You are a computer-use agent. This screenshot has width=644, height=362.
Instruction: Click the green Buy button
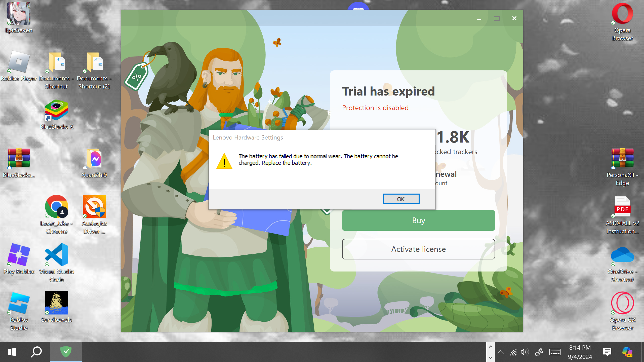tap(418, 220)
